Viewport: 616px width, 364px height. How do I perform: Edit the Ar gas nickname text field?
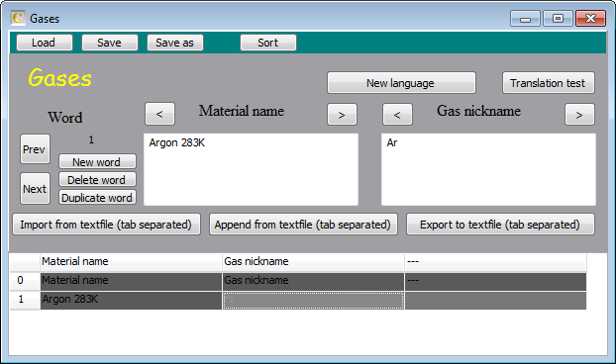click(x=488, y=169)
